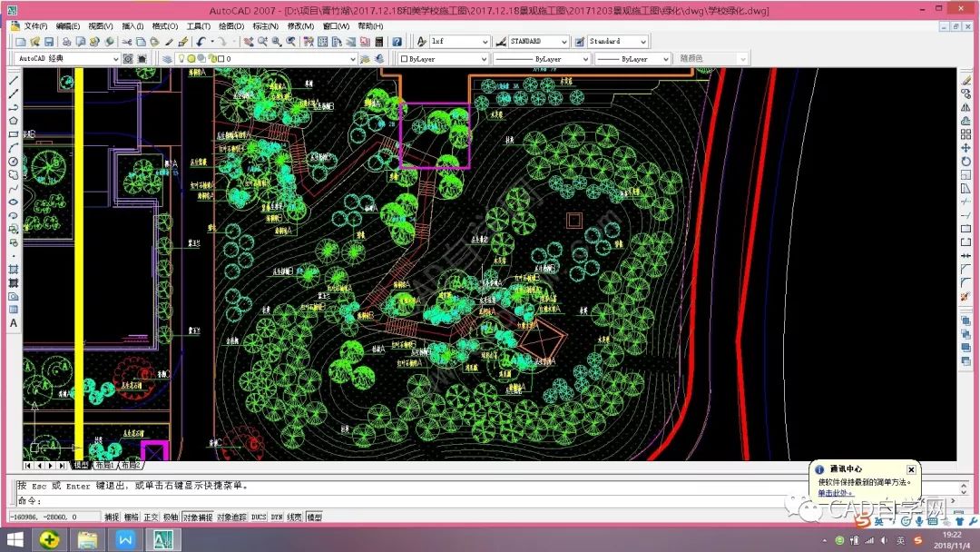Select the Line draw tool
The width and height of the screenshot is (980, 552).
tap(13, 80)
